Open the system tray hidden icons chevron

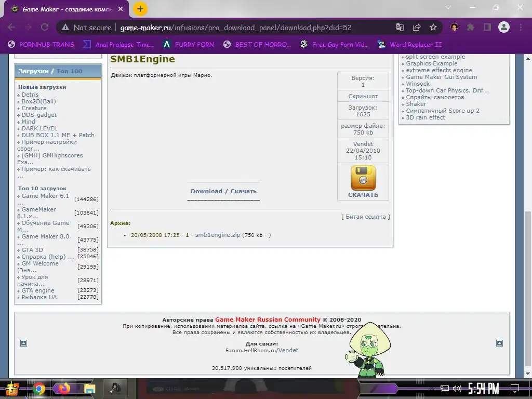(x=432, y=389)
